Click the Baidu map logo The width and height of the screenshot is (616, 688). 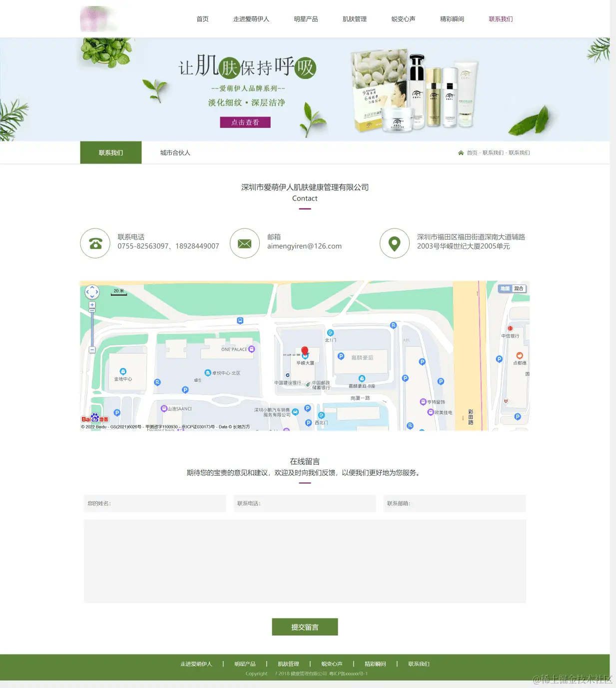[x=95, y=418]
